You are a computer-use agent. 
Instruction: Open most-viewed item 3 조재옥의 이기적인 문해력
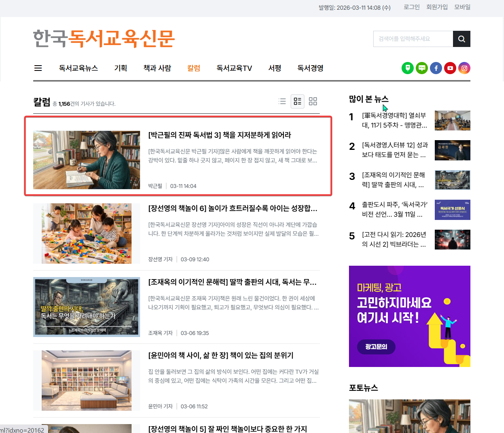393,180
